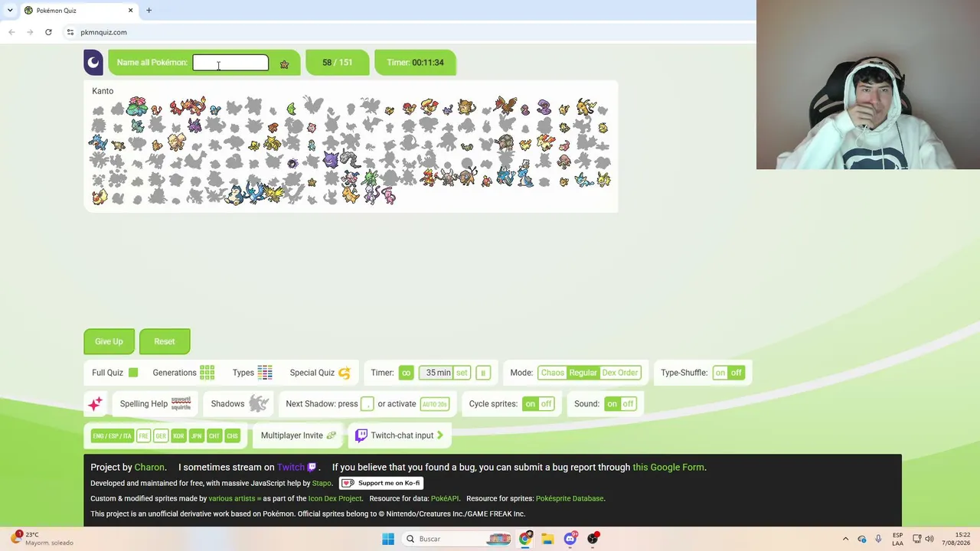Turn Type-Shuffle off
Viewport: 980px width, 551px height.
pyautogui.click(x=736, y=373)
